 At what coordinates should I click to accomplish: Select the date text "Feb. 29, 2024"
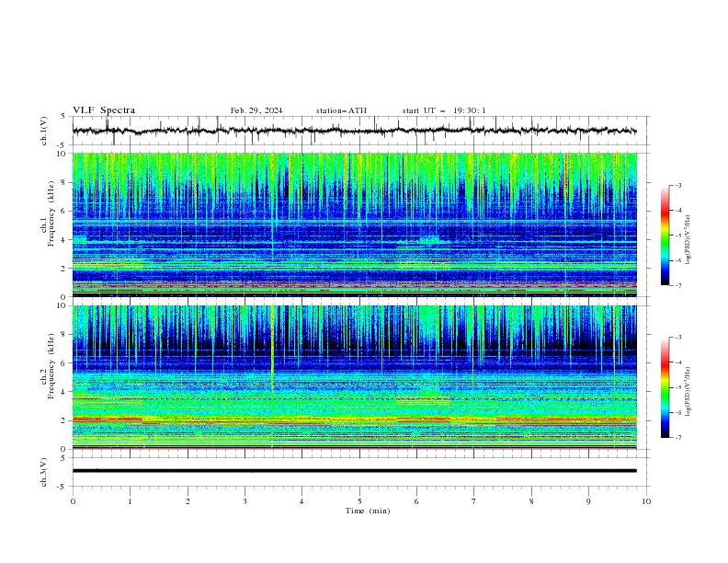[x=256, y=110]
